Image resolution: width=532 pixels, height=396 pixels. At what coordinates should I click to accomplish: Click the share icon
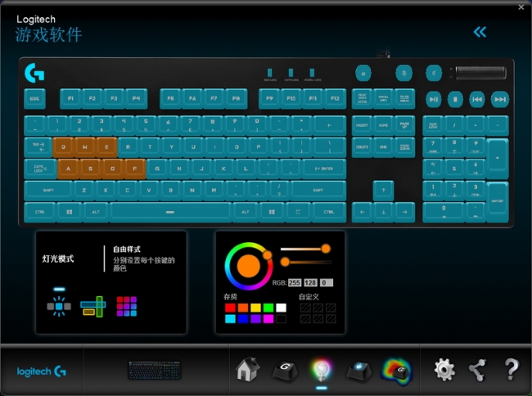click(x=478, y=370)
